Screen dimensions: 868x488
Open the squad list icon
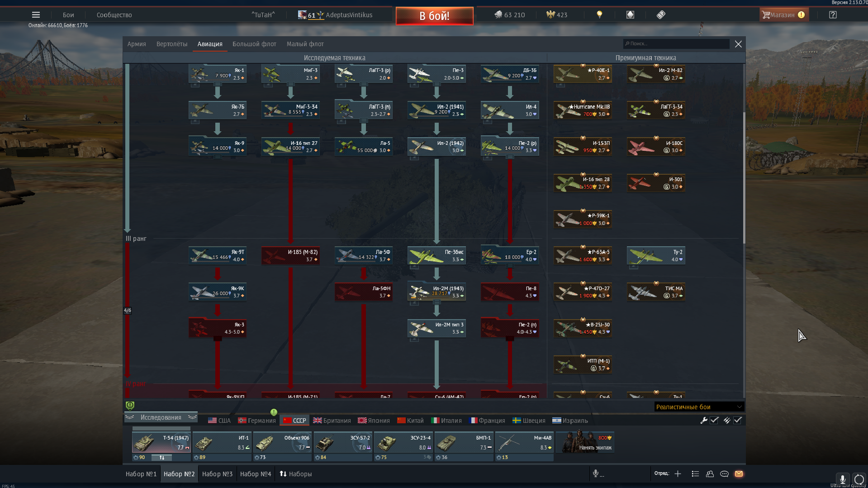[695, 474]
